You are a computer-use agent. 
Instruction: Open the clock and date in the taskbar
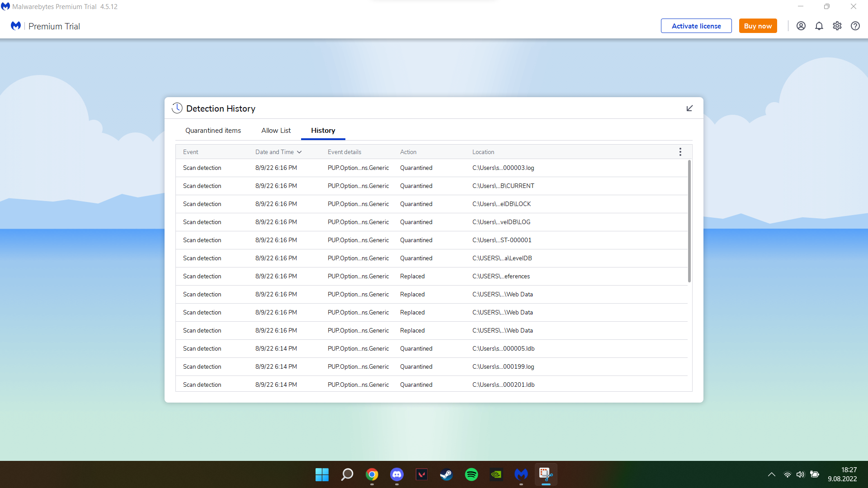point(842,474)
